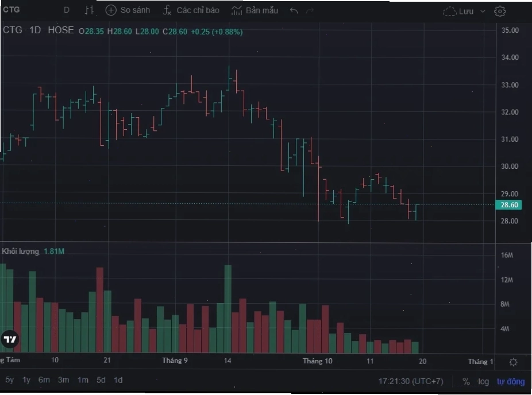The height and width of the screenshot is (395, 532).
Task: Open the Các chỉ báo indicators icon
Action: click(167, 10)
